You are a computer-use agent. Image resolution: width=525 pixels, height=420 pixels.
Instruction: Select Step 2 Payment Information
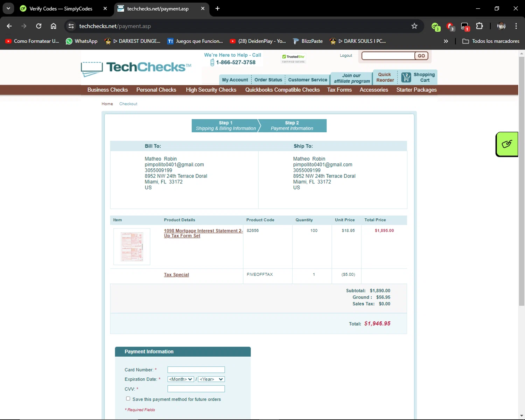[292, 126]
